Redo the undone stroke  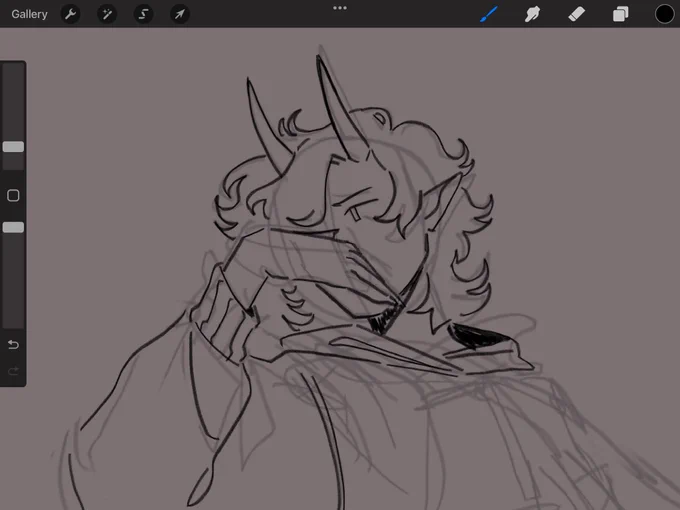[13, 371]
